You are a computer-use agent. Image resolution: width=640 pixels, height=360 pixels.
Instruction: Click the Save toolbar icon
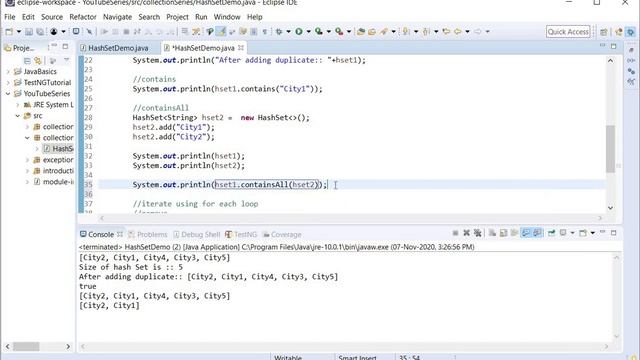pos(29,31)
